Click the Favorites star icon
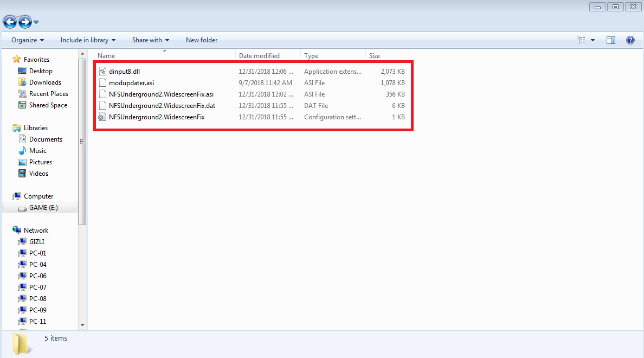 pyautogui.click(x=16, y=59)
